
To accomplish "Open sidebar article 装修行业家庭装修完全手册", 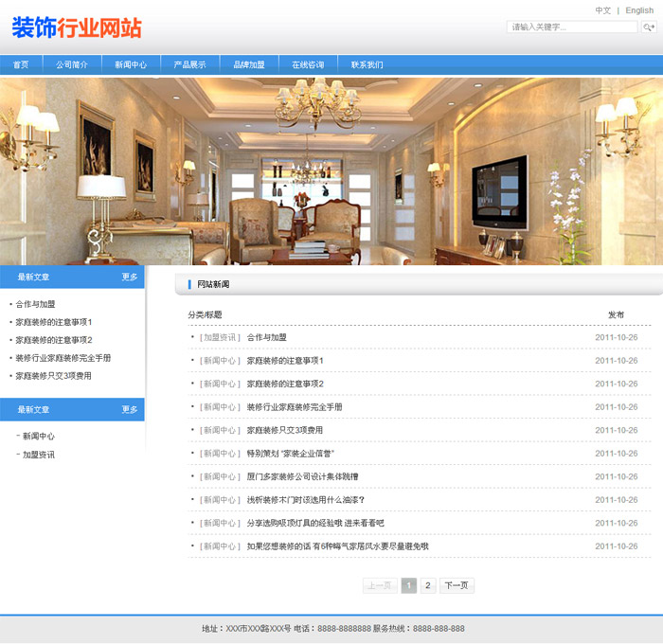I will pyautogui.click(x=63, y=358).
